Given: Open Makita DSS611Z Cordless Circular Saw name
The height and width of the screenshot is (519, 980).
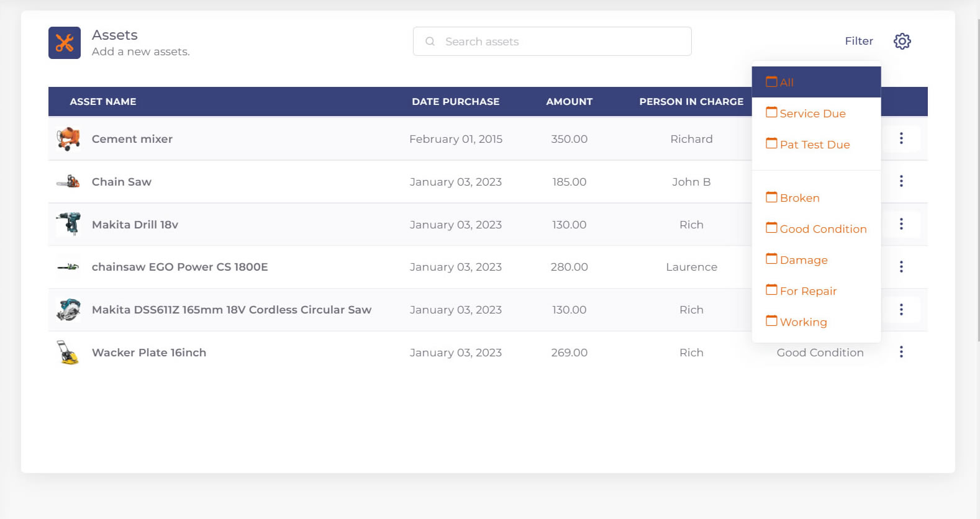Looking at the screenshot, I should tap(232, 310).
